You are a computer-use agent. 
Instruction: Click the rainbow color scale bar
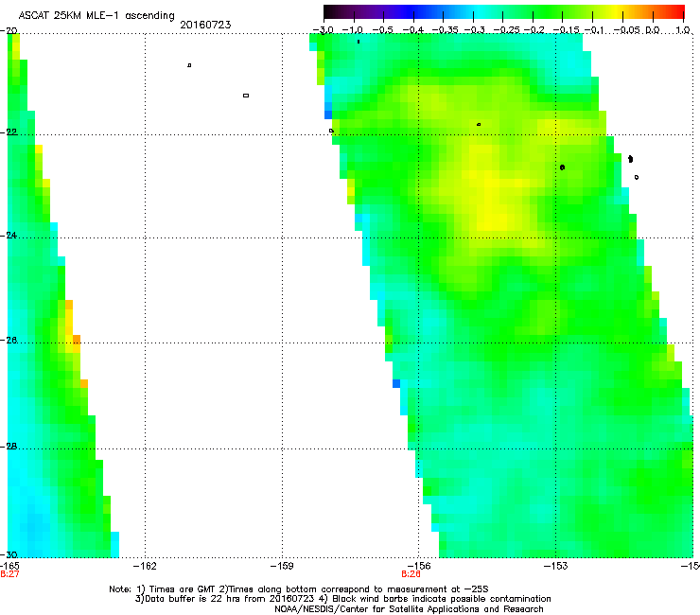(x=503, y=11)
